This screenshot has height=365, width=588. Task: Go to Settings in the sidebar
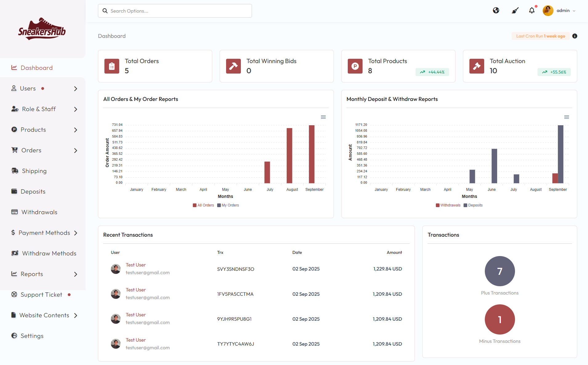tap(32, 336)
